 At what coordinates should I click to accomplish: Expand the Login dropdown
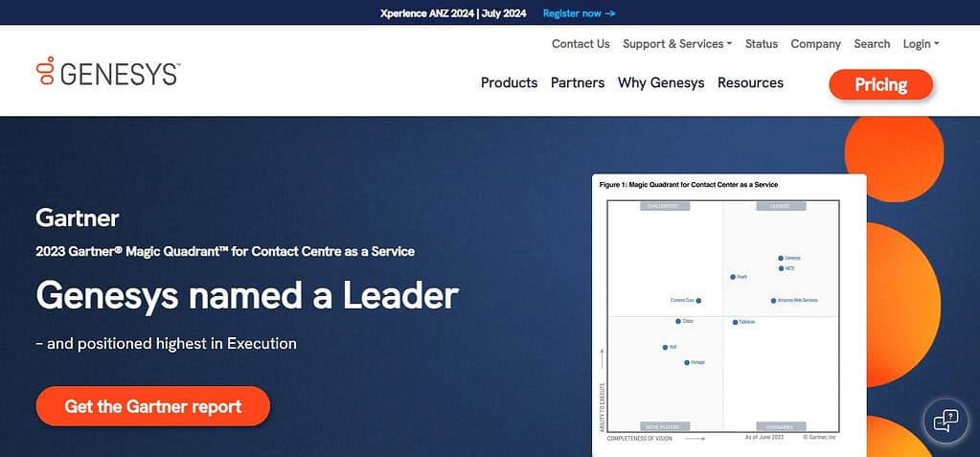[x=921, y=44]
